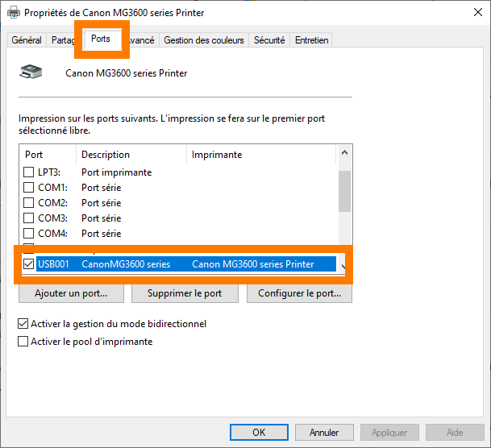Go to the Sécurité tab
The height and width of the screenshot is (448, 491).
(268, 40)
